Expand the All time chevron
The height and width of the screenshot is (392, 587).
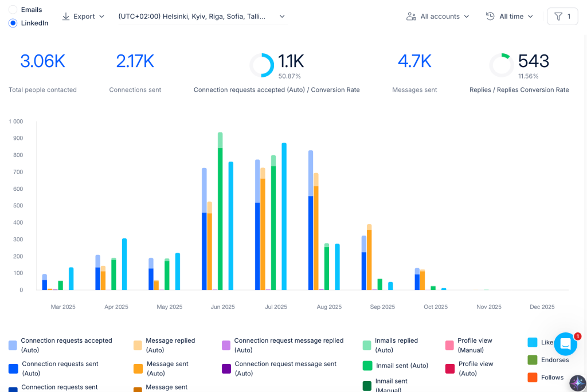(x=530, y=17)
